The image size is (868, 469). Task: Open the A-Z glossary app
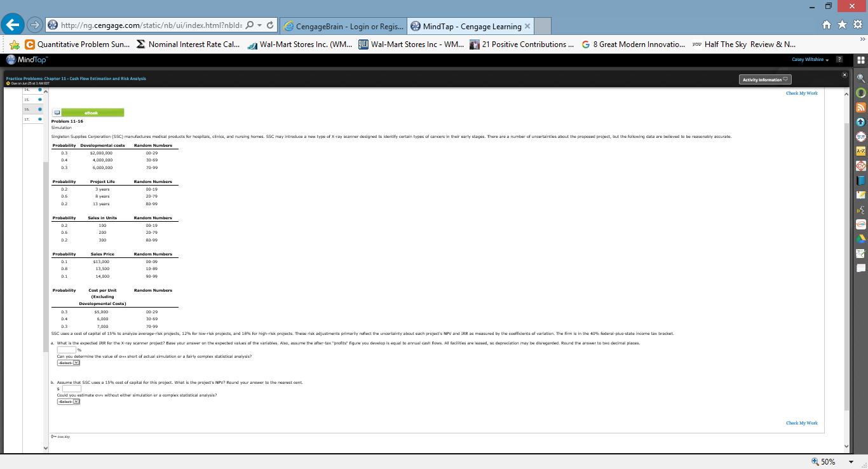[x=861, y=151]
